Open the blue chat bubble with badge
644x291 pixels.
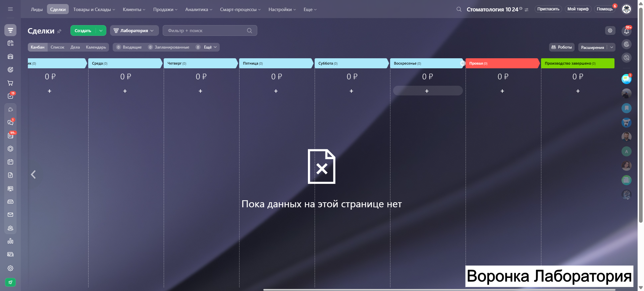(626, 79)
